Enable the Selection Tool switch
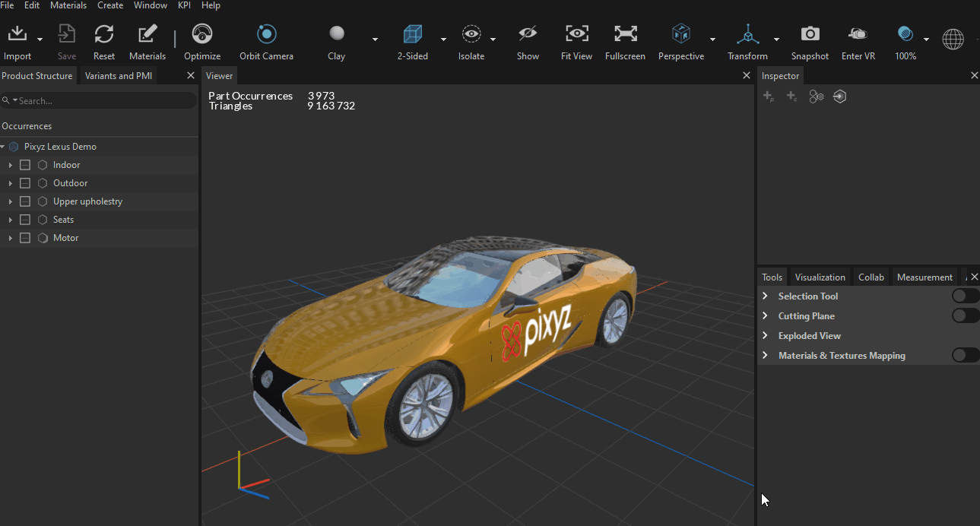This screenshot has height=526, width=980. 964,296
